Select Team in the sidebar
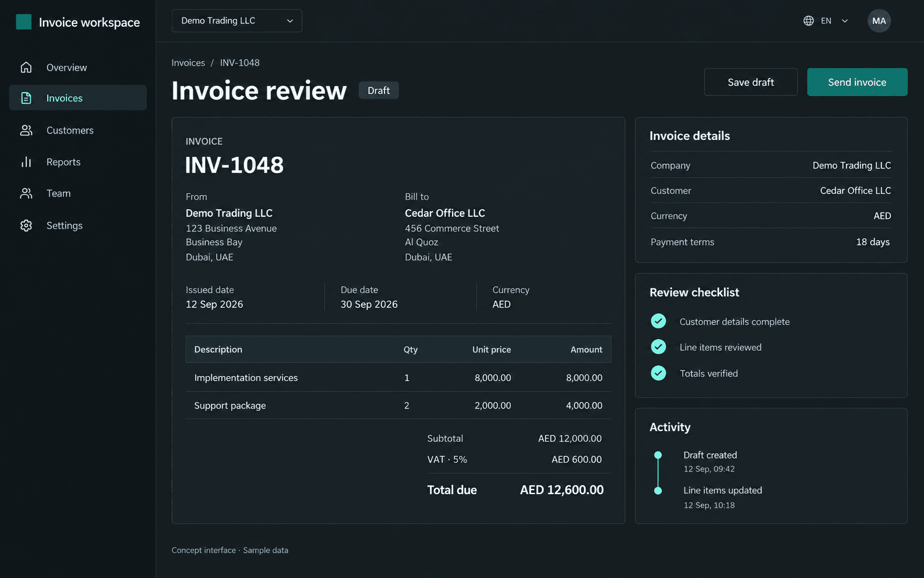 78,193
